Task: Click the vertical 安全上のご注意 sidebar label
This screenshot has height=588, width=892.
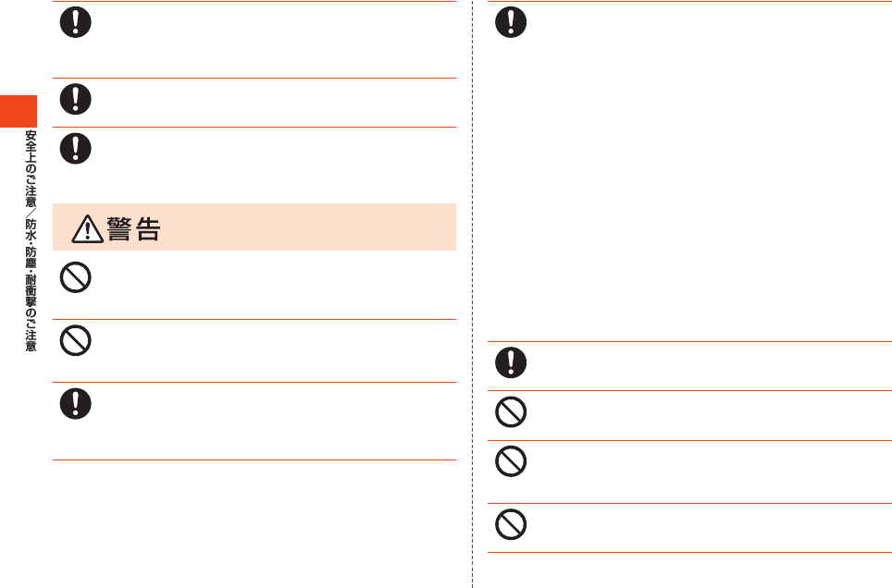Action: click(x=31, y=169)
